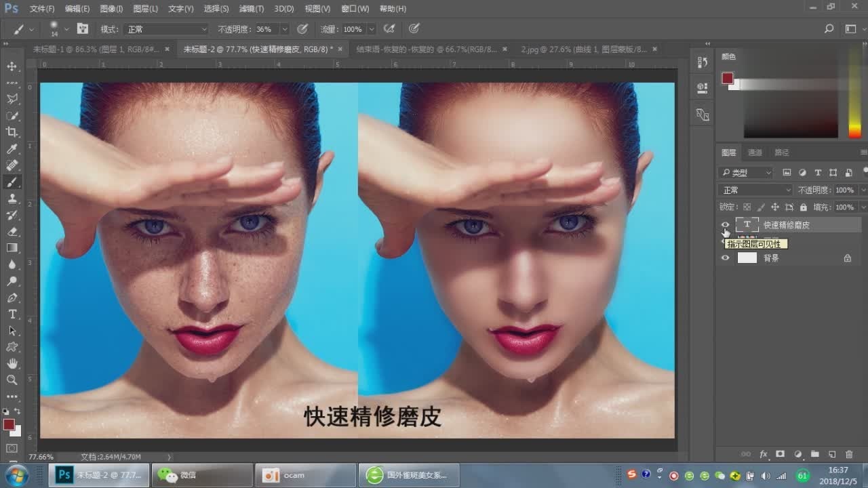Open the layer filter 类型 dropdown
868x488 pixels.
click(746, 173)
